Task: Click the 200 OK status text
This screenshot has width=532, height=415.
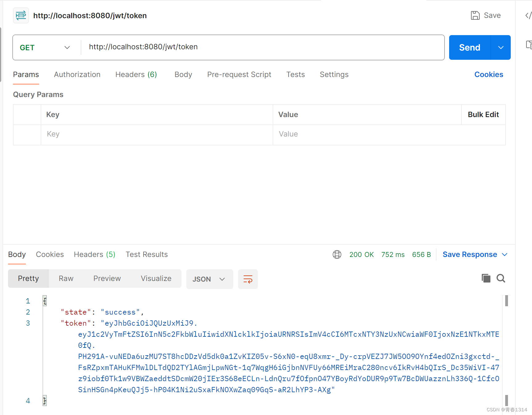Action: coord(362,254)
